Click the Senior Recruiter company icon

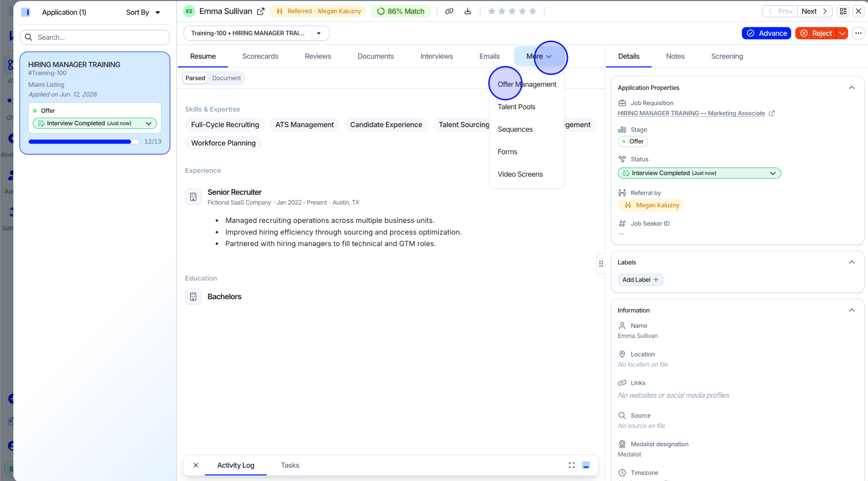tap(193, 197)
